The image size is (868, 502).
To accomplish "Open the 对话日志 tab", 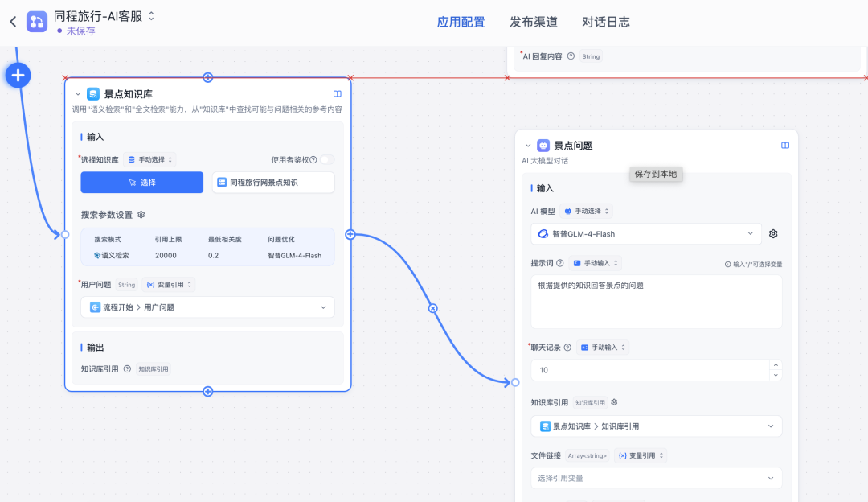I will 606,23.
